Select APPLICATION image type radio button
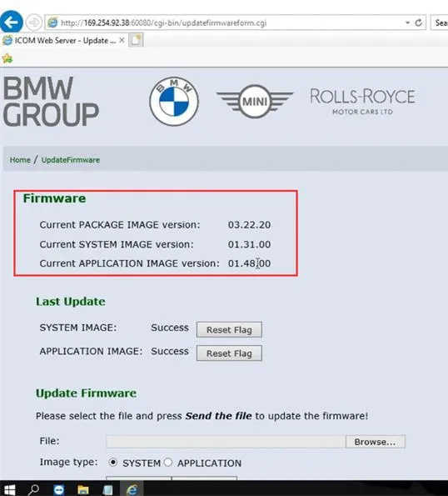Screen dimensions: 448x496 [168, 463]
